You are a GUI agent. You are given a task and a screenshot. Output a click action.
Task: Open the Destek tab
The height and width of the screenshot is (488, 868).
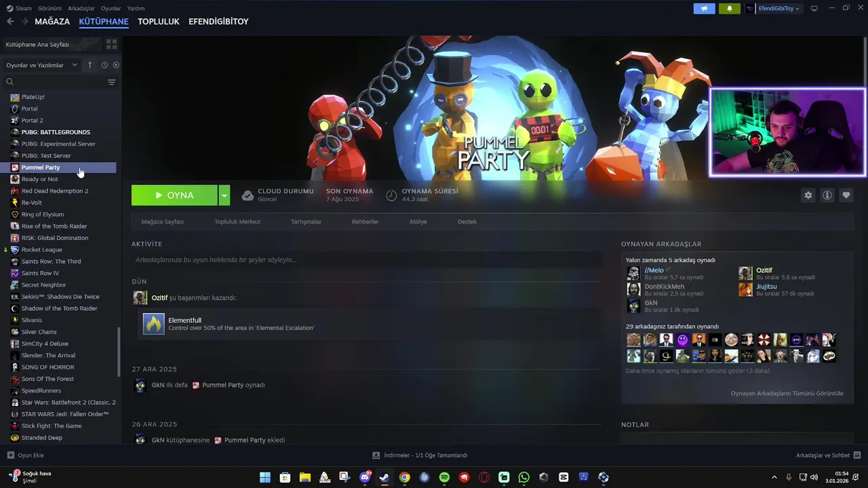467,222
